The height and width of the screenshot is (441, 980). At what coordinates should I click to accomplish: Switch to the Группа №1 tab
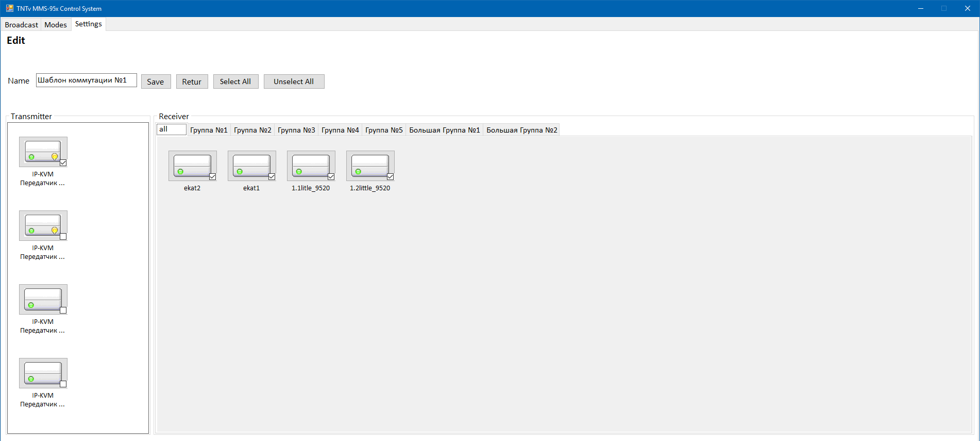[209, 130]
